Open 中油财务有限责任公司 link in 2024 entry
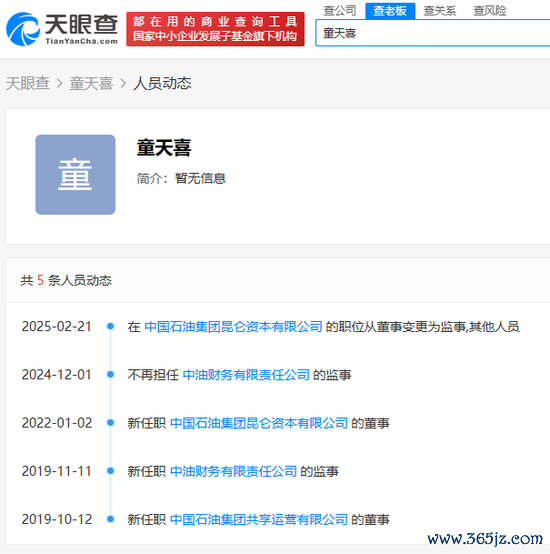The image size is (550, 554). click(x=246, y=375)
